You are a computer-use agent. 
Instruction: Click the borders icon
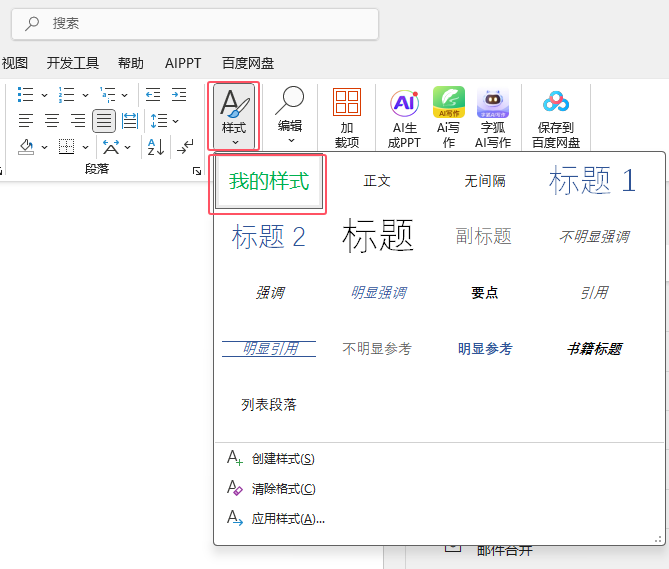[67, 147]
